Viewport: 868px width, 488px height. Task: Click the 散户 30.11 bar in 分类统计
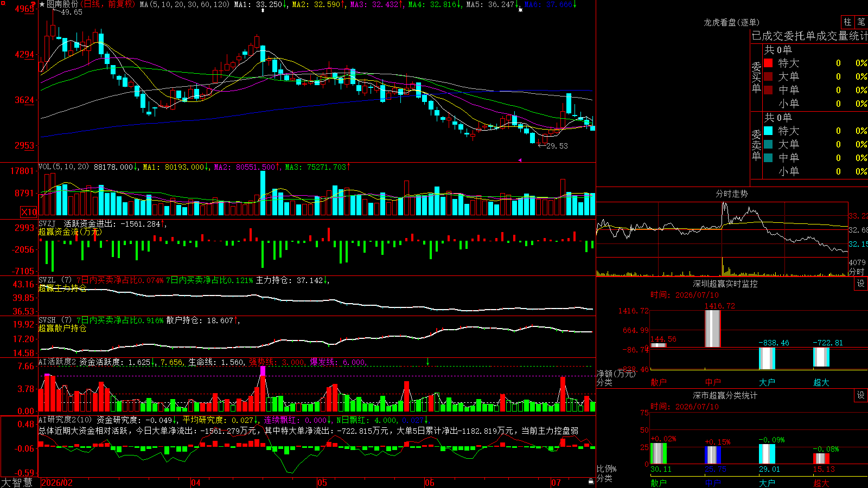[x=659, y=453]
